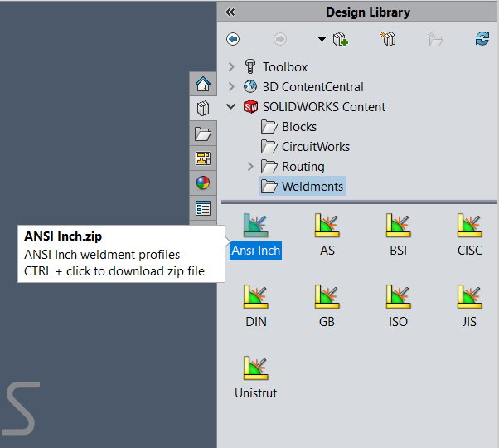Screen dimensions: 499x448
Task: Click the "Ansi Inch" highlighted label
Action: point(256,251)
